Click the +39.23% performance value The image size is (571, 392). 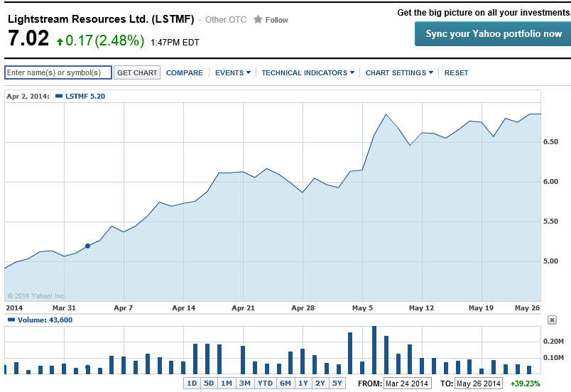525,383
